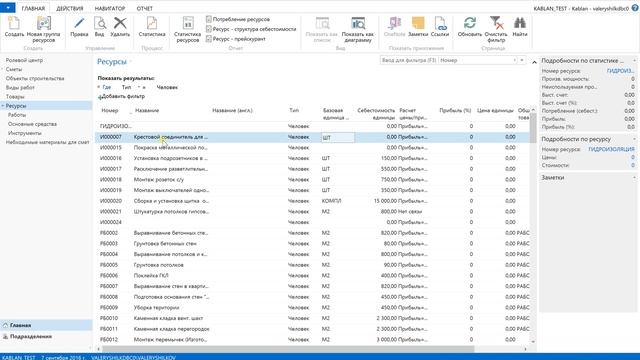The width and height of the screenshot is (640, 360).
Task: Open Потребление ресурсов report
Action: 238,19
